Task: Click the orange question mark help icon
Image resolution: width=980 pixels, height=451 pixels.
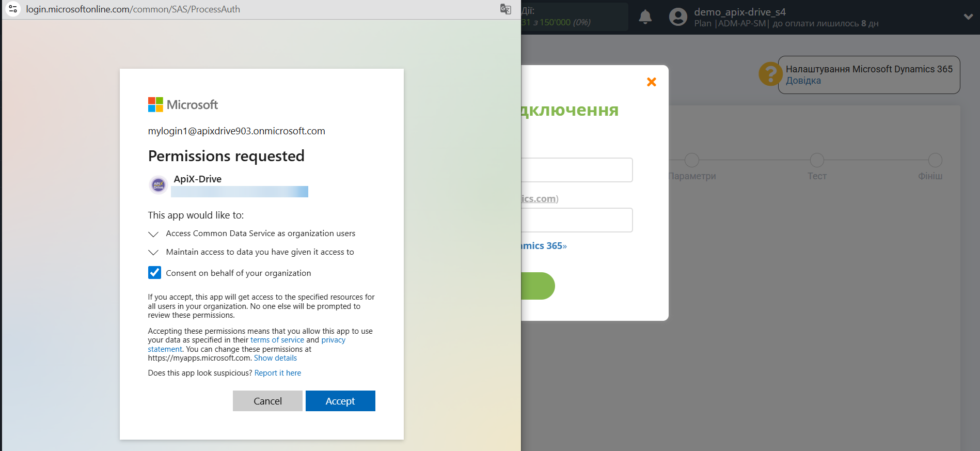Action: coord(770,74)
